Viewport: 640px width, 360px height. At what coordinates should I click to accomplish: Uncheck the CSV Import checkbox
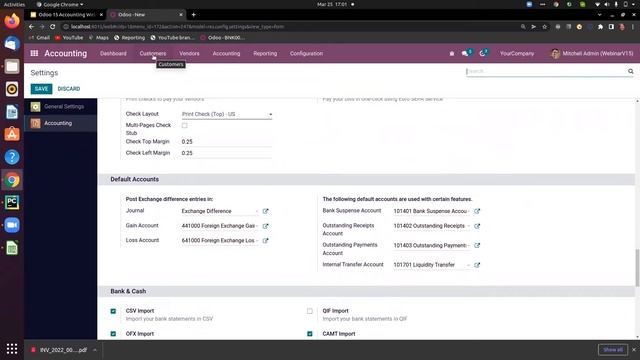(113, 311)
